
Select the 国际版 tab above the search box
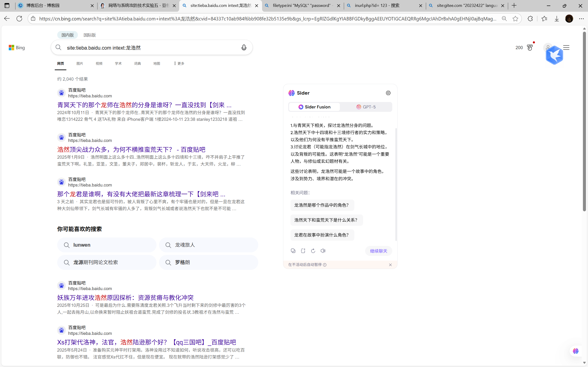pyautogui.click(x=89, y=35)
